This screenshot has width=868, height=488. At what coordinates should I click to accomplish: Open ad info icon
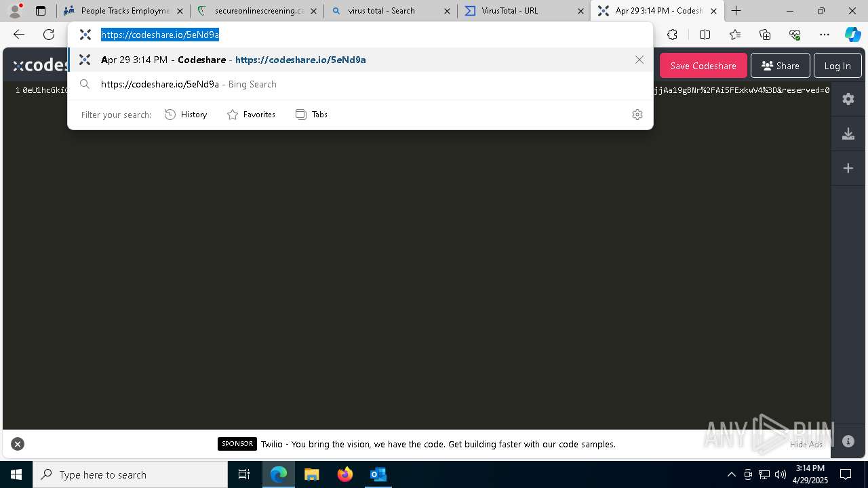click(848, 441)
